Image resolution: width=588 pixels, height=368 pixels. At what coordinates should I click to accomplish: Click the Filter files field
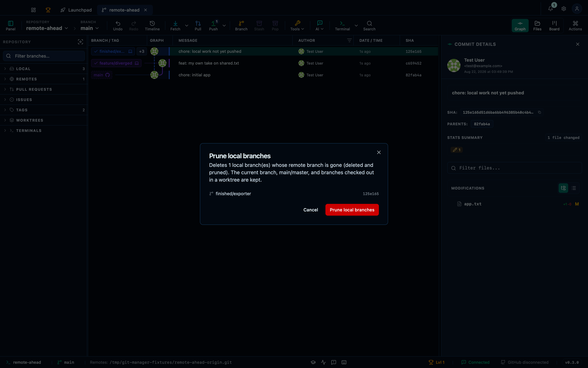coord(514,168)
